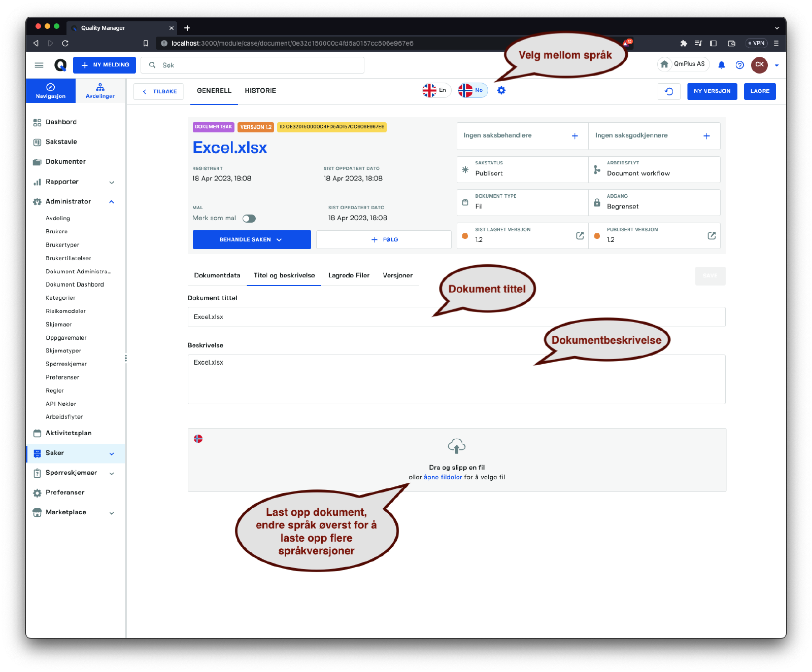
Task: Click the Ny Versjon button
Action: tap(712, 91)
